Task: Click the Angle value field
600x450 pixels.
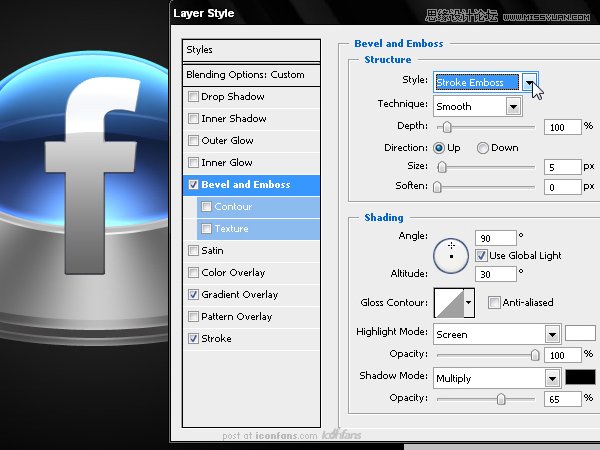Action: pos(496,238)
